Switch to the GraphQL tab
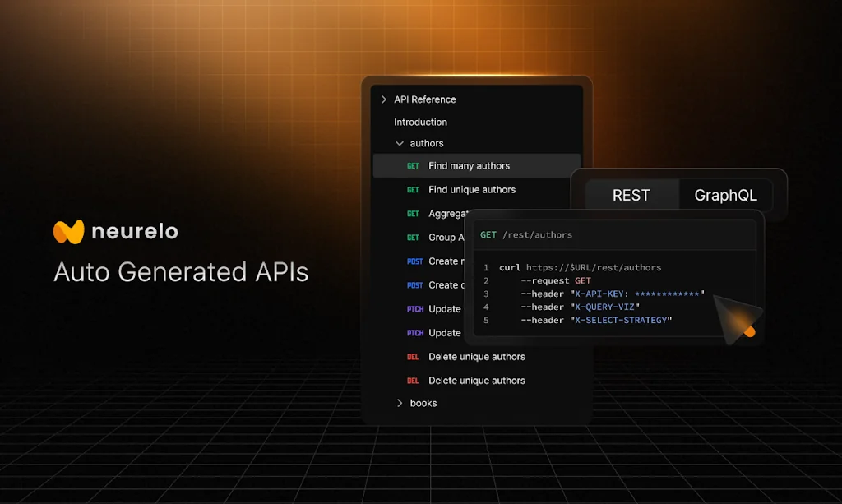The image size is (842, 504). coord(725,195)
